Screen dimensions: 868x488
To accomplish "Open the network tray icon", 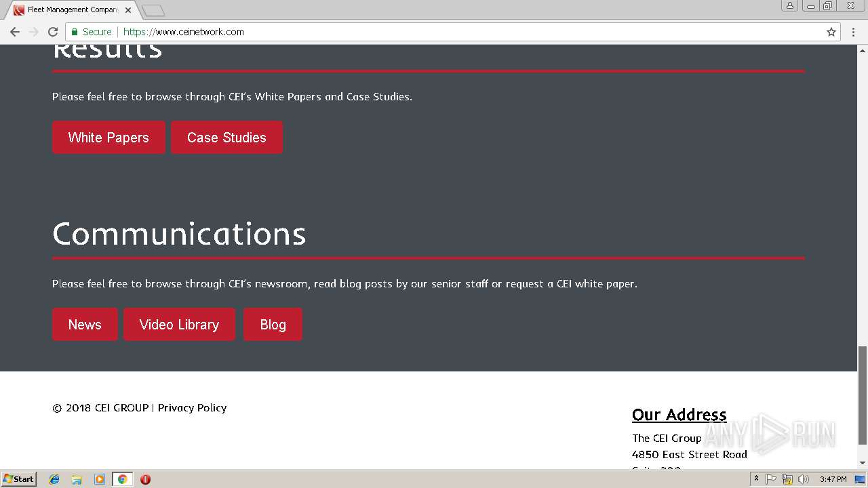I will (787, 479).
